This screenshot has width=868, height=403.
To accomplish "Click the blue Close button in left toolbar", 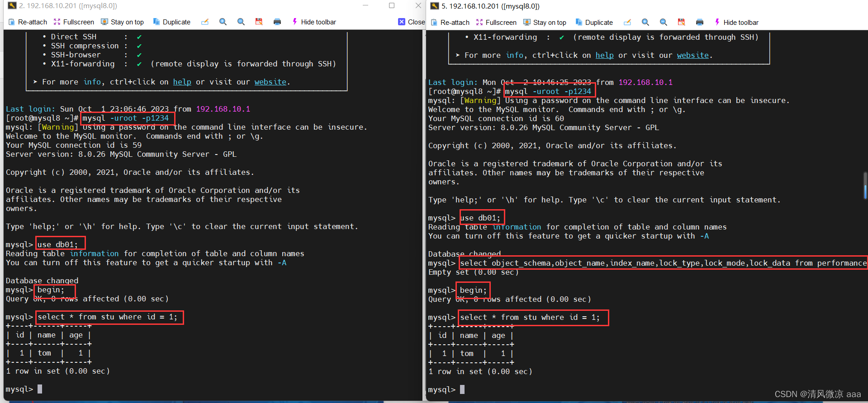I will (411, 22).
